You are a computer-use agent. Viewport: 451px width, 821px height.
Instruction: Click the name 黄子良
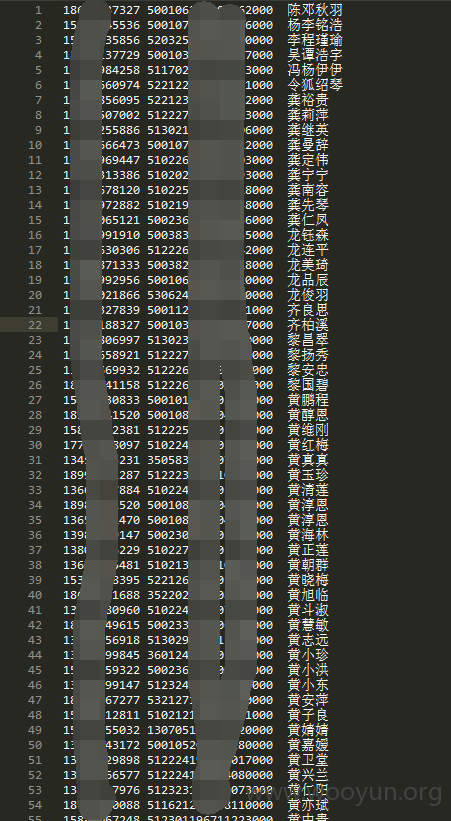point(308,715)
